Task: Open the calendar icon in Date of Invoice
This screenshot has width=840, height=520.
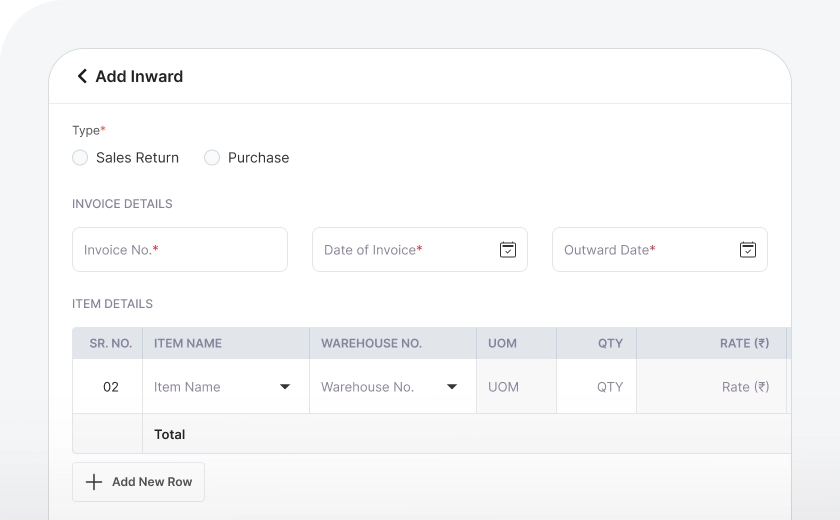Action: click(507, 250)
